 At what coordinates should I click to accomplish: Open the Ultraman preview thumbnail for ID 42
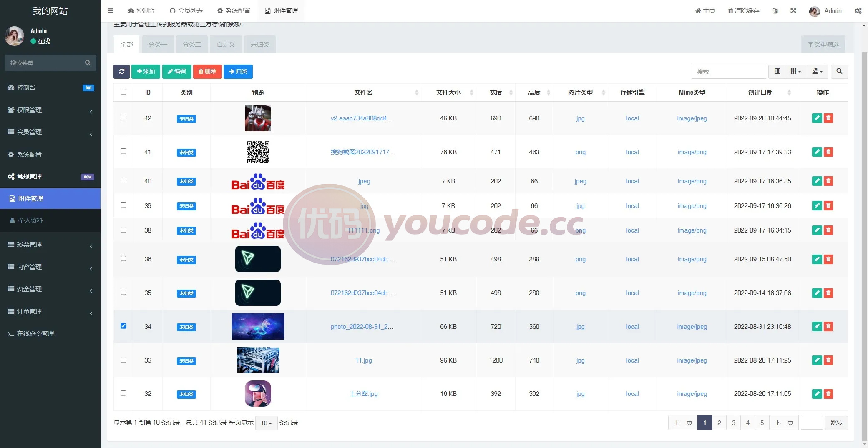point(258,118)
